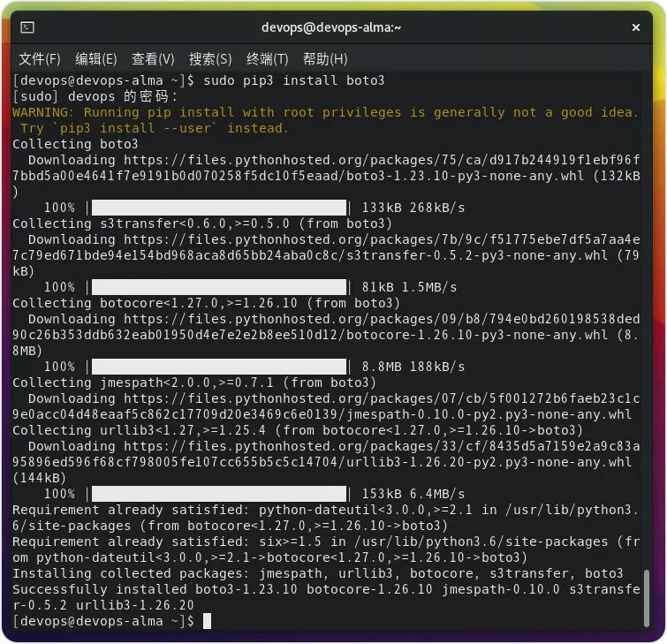This screenshot has width=667, height=644.
Task: Click the Requirement already satisfied: six>=1.5 line
Action: 326,542
